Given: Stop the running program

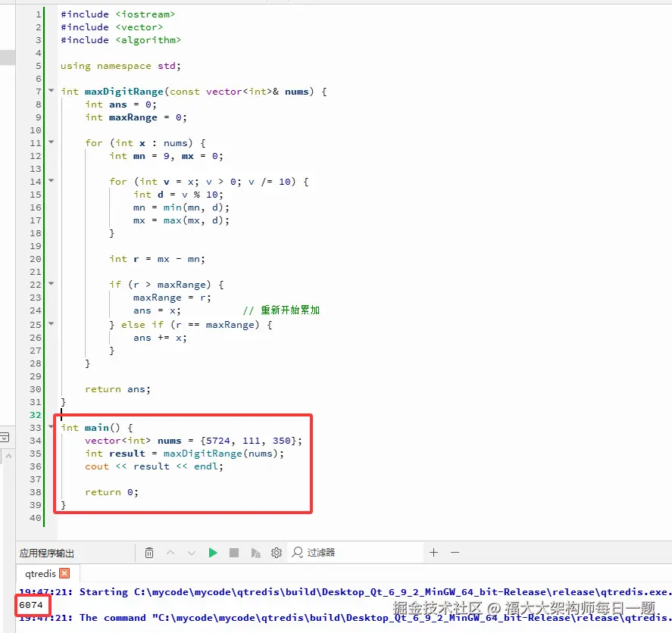Looking at the screenshot, I should [234, 553].
